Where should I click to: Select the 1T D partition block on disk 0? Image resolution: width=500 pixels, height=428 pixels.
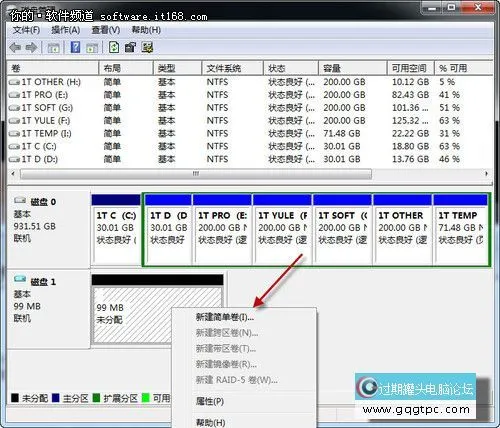(x=168, y=230)
